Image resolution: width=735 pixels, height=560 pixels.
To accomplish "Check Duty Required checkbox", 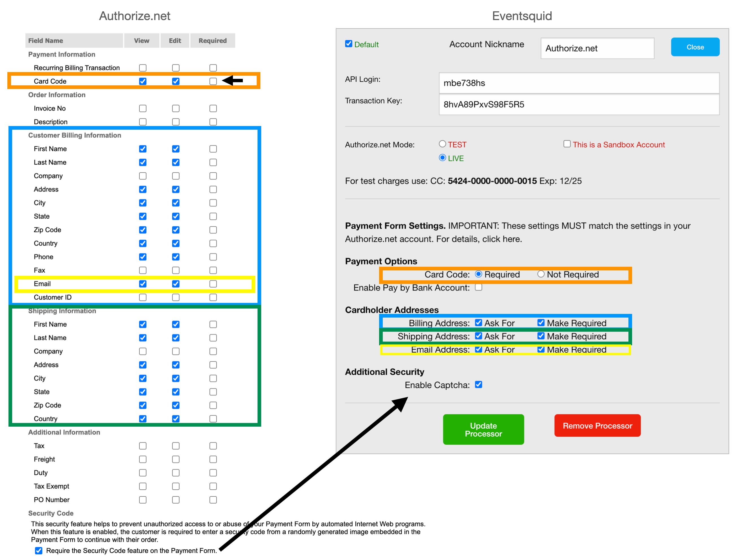I will 213,473.
